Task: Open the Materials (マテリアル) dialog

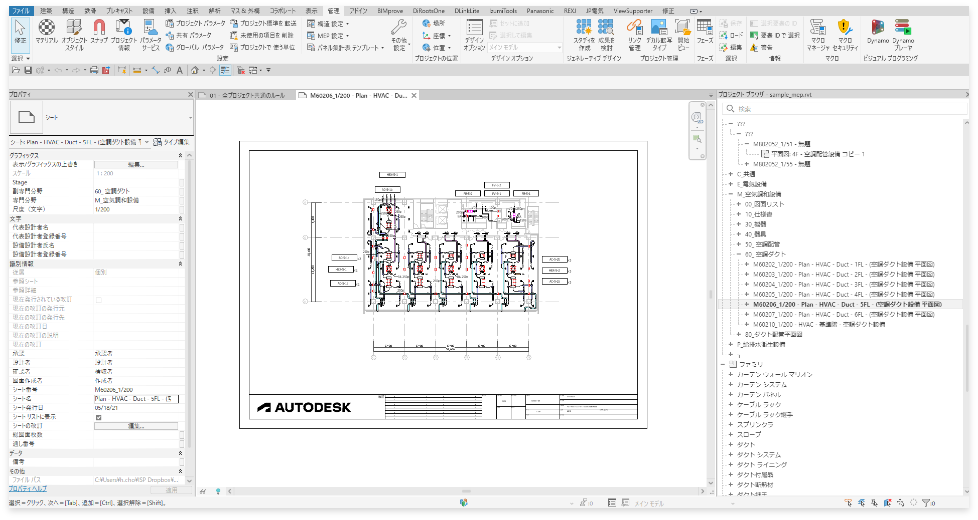Action: 46,32
